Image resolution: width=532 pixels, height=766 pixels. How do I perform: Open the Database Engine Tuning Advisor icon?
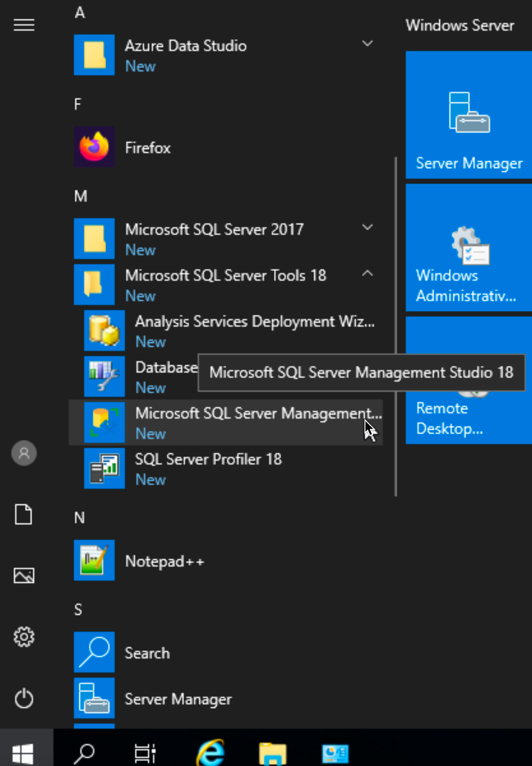click(104, 376)
